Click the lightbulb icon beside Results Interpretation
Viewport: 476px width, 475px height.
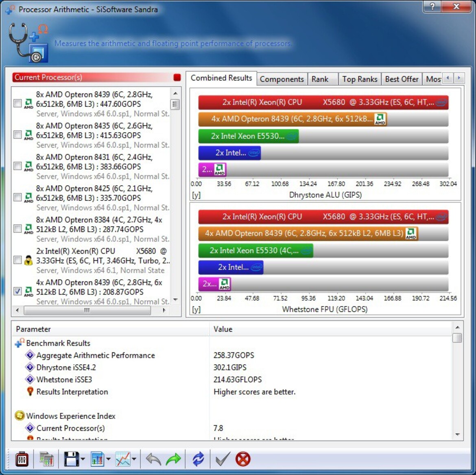tap(30, 391)
